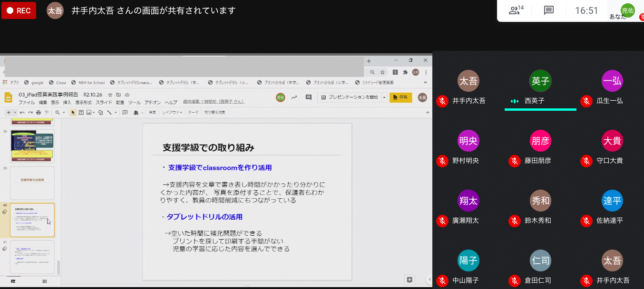Open the ヘルプ menu

[x=171, y=102]
